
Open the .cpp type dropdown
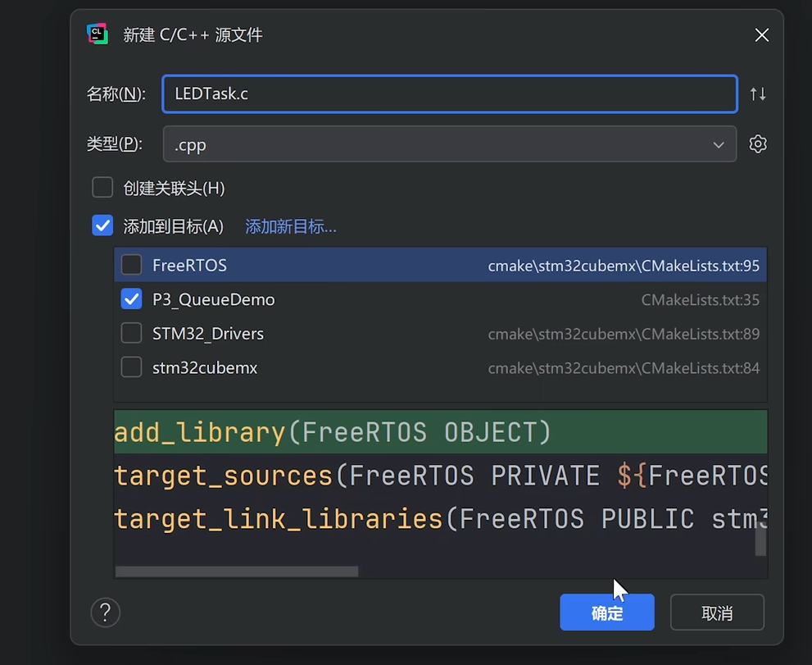click(x=450, y=144)
